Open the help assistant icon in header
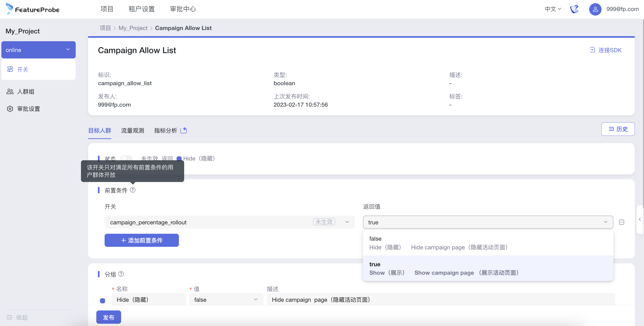Screen dimensions: 644x326 [x=574, y=9]
